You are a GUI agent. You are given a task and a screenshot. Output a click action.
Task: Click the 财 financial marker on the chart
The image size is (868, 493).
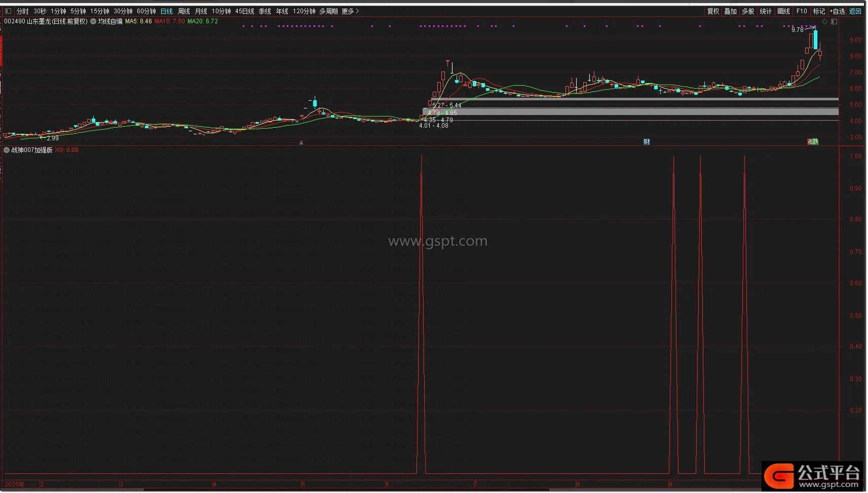pyautogui.click(x=647, y=142)
